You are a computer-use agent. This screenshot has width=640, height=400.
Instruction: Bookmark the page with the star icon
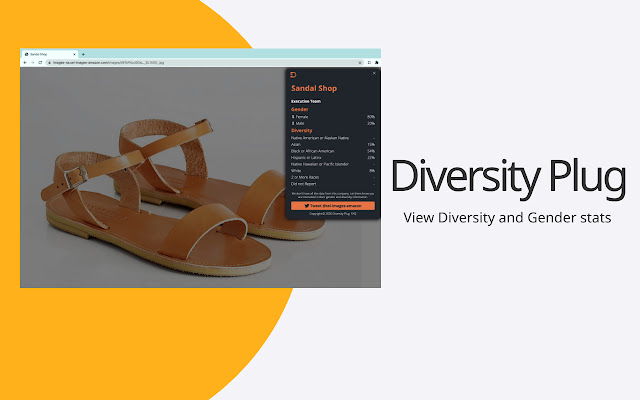click(x=360, y=62)
